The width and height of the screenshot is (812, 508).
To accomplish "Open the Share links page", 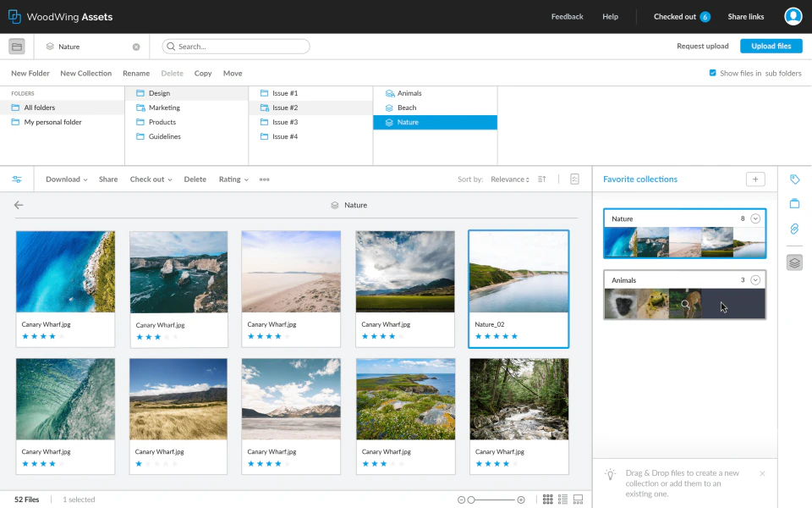I will pos(745,17).
